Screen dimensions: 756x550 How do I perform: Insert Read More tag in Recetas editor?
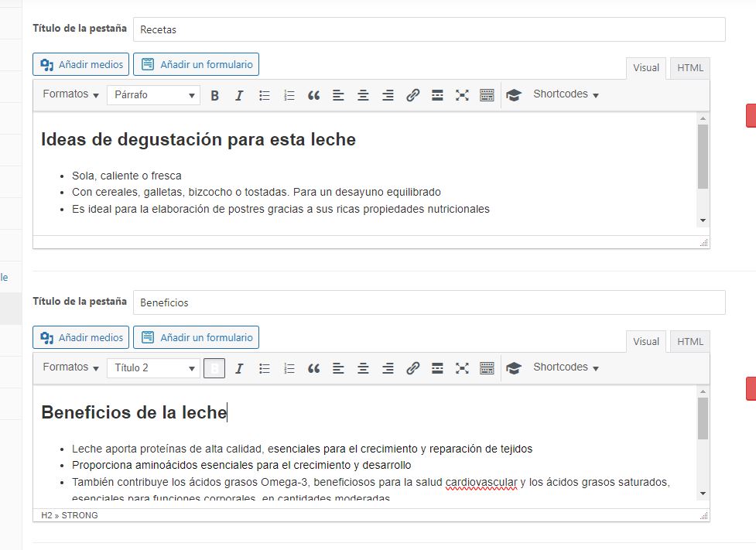(x=437, y=95)
